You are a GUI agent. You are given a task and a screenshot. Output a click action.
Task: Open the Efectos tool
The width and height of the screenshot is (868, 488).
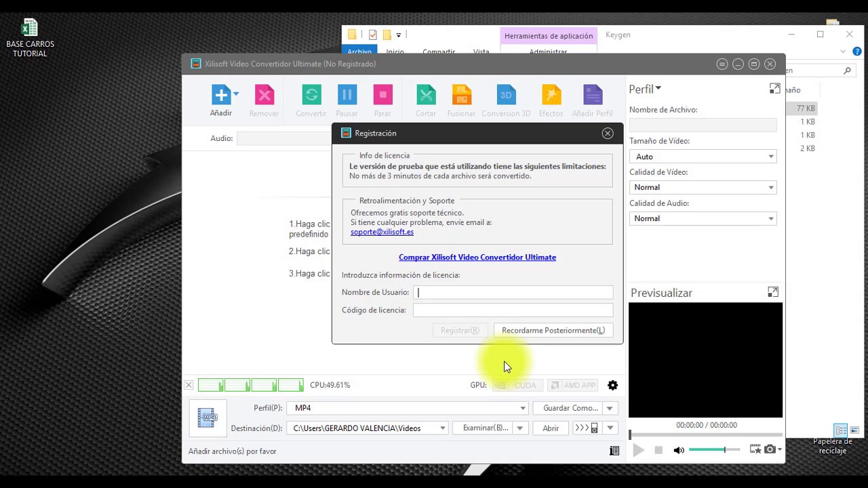point(551,95)
